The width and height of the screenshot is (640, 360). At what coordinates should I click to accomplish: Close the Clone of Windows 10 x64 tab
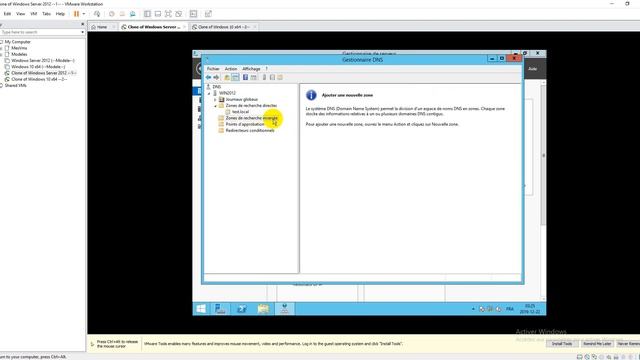255,27
